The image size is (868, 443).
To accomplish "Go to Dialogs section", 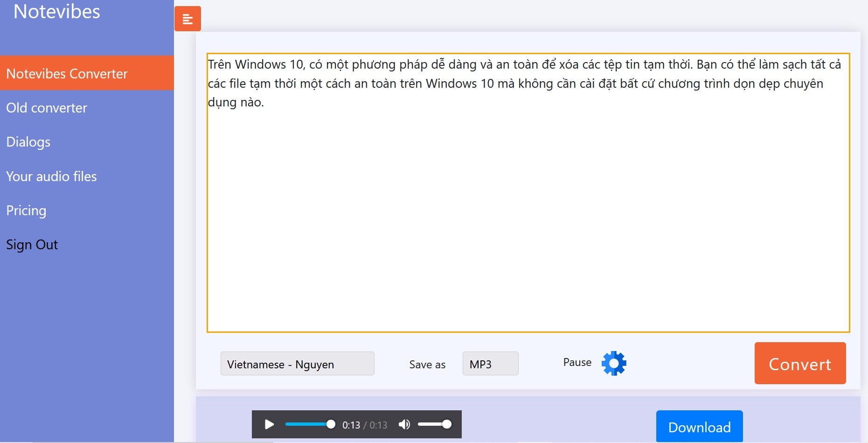I will tap(28, 142).
